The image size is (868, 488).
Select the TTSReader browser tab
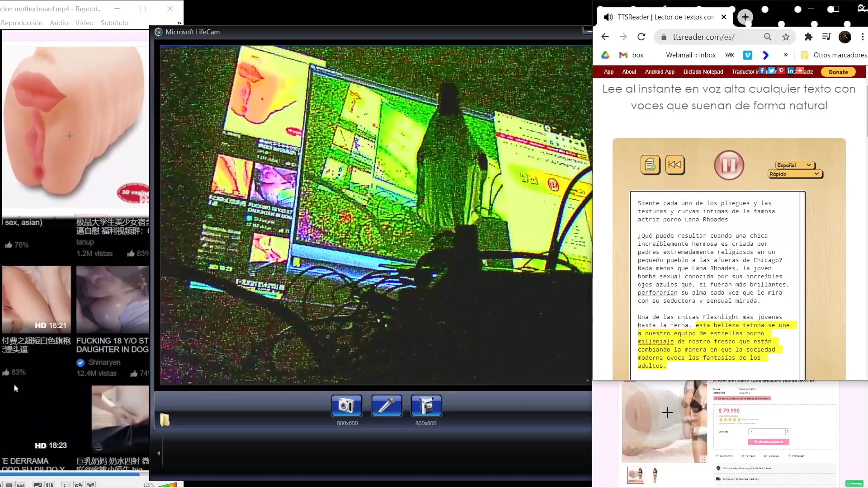(665, 17)
